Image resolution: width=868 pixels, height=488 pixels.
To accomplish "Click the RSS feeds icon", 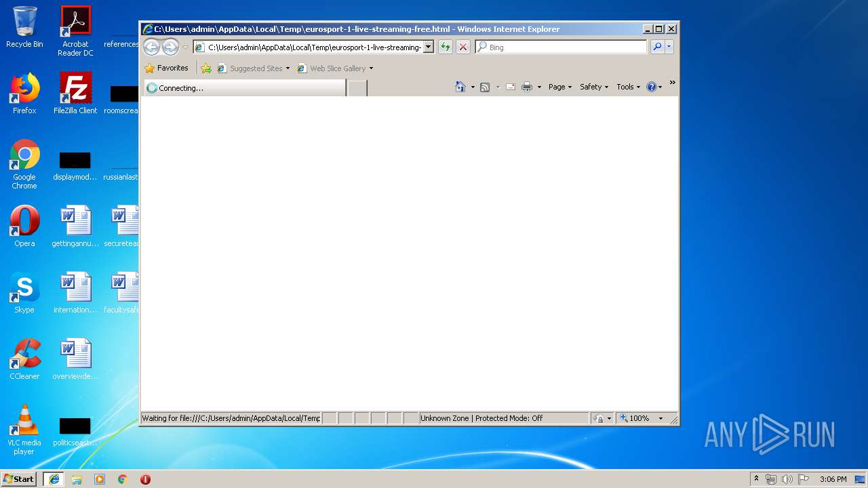I will click(x=485, y=87).
